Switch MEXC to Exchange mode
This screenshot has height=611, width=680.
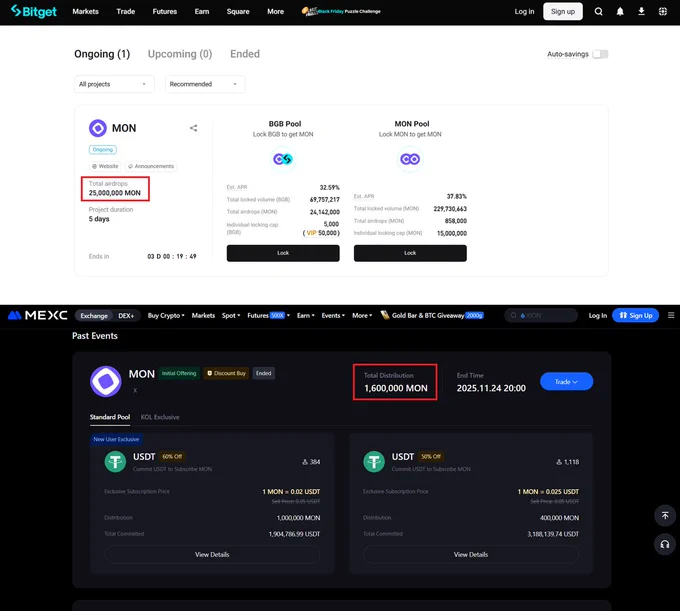coord(94,316)
